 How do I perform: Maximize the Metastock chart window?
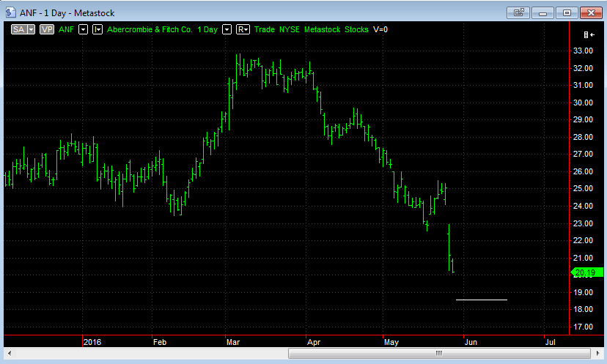[567, 12]
